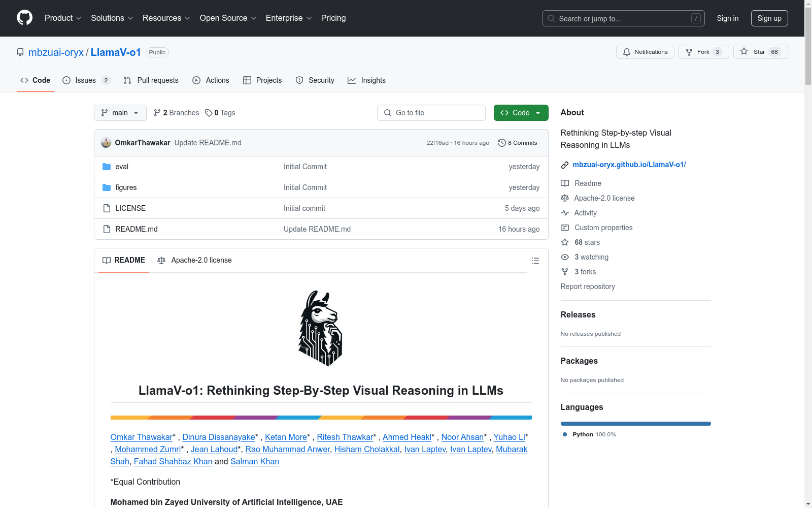Expand the Enterprise menu

(x=289, y=18)
